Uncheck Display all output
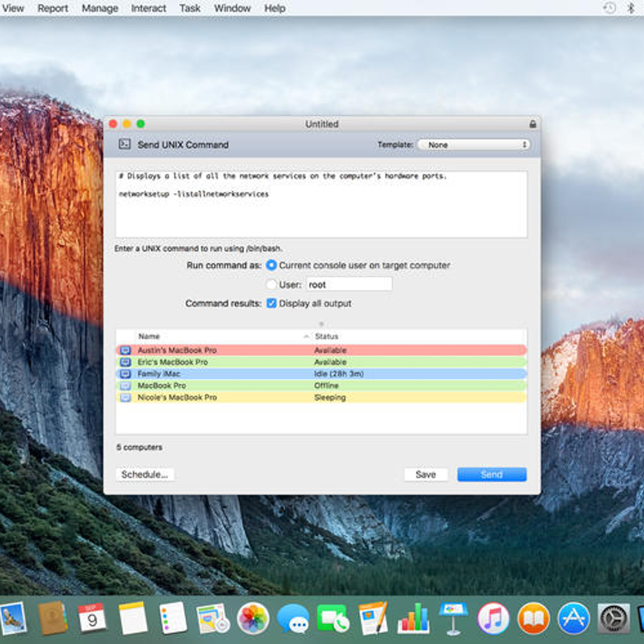644x644 pixels. 272,303
